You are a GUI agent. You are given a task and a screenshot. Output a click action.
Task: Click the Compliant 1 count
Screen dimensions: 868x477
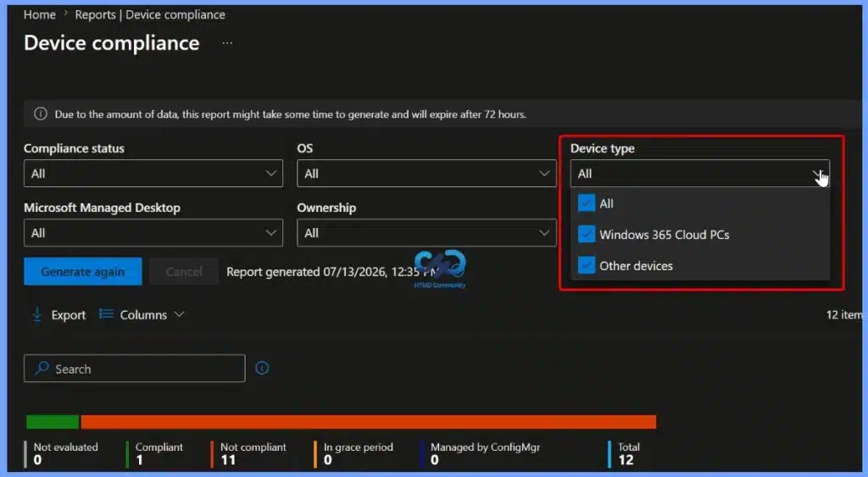tap(155, 453)
